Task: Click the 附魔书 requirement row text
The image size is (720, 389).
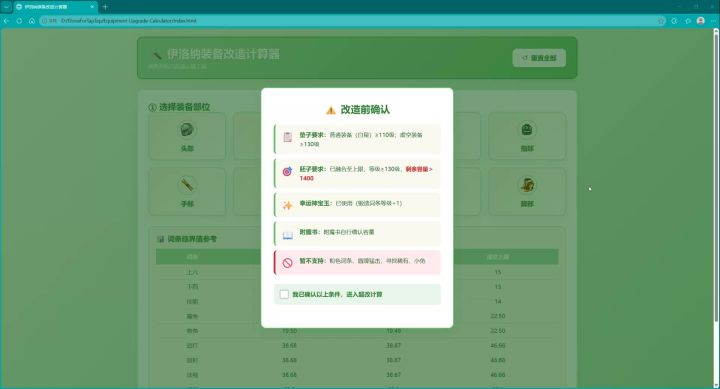Action: point(337,232)
